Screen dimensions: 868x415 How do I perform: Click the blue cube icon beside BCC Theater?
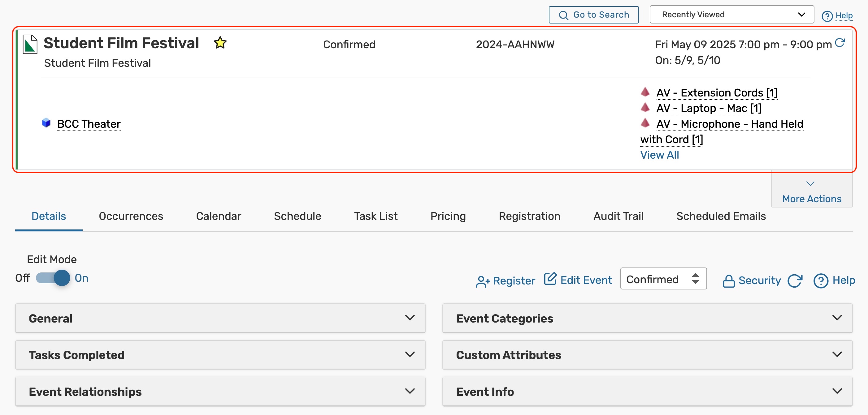(x=46, y=123)
